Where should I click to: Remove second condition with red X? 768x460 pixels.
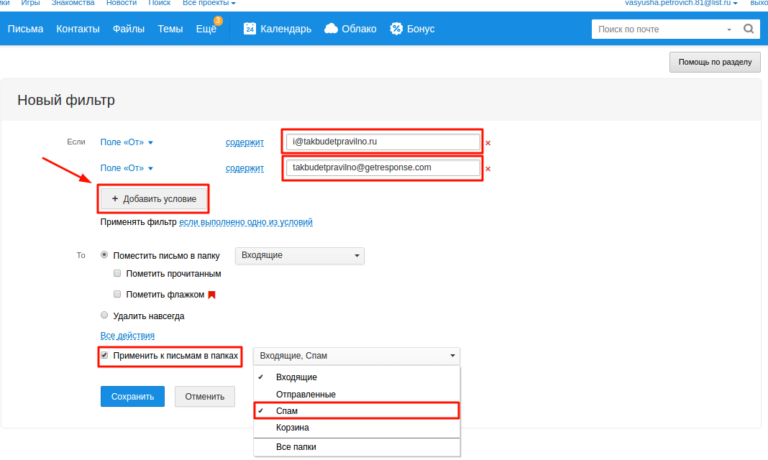tap(488, 169)
